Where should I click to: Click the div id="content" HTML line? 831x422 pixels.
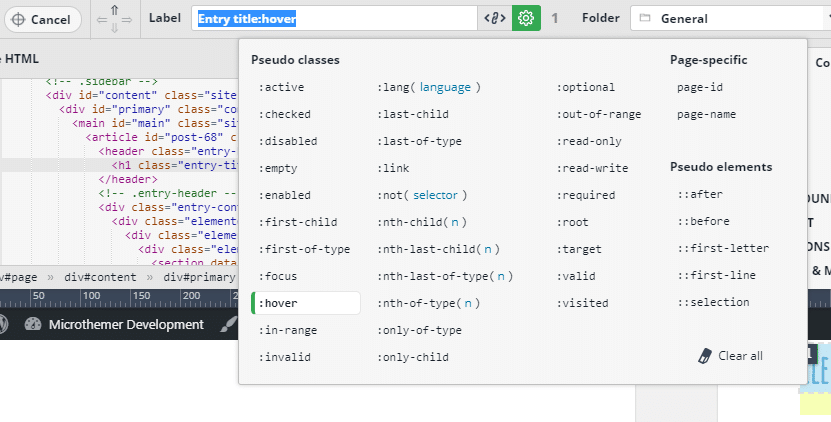(141, 95)
